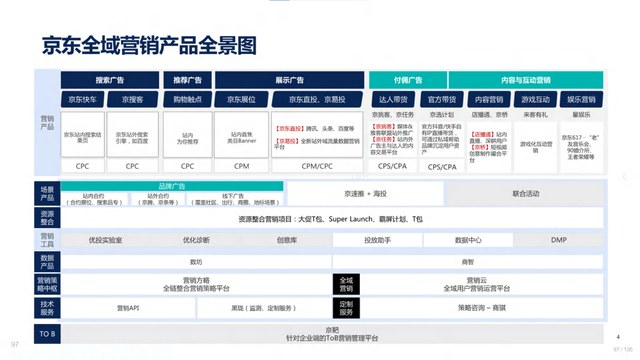Click the 京东展位 product box
640x360 pixels.
click(241, 99)
